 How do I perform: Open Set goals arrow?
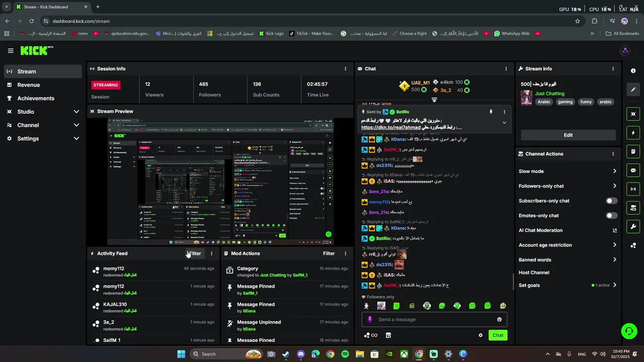point(614,286)
